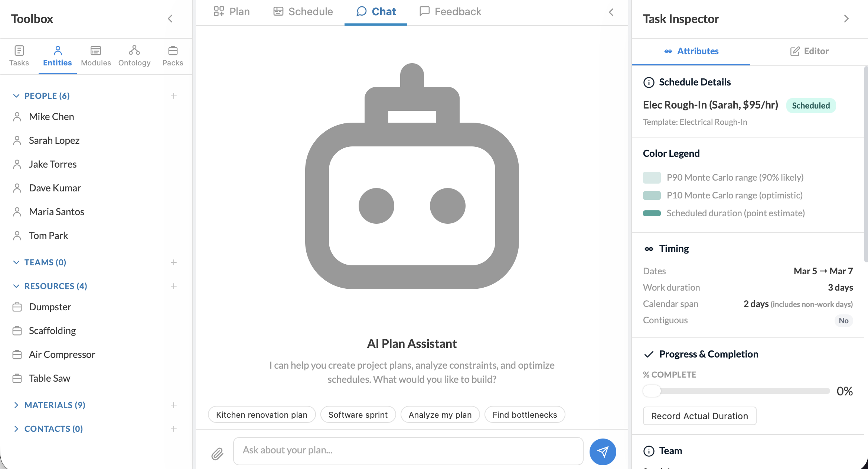Collapse the chat panel with the left chevron
This screenshot has height=469, width=868.
pos(611,12)
